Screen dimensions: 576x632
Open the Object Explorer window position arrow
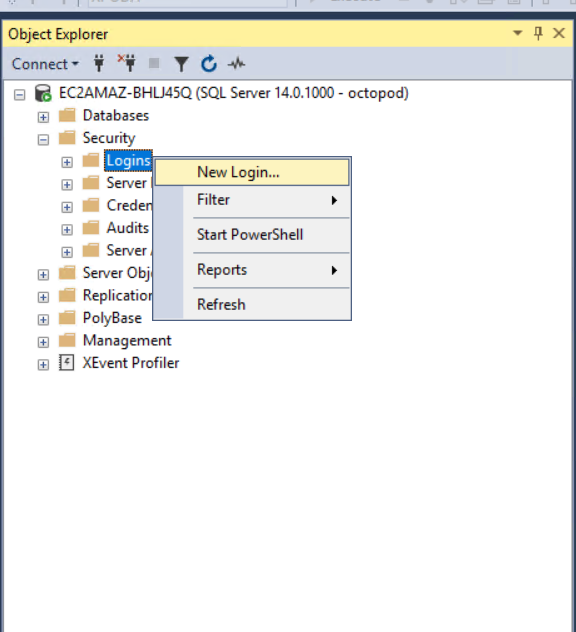pyautogui.click(x=518, y=33)
